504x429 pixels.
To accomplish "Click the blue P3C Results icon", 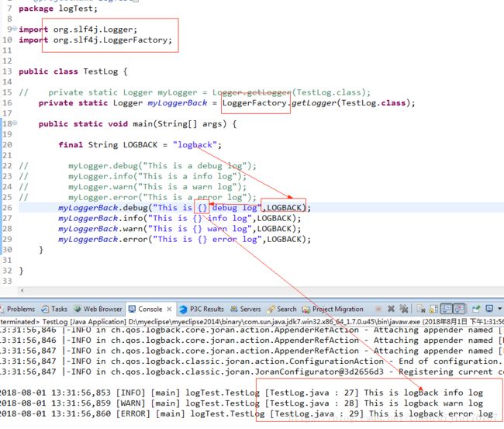I will coord(184,310).
